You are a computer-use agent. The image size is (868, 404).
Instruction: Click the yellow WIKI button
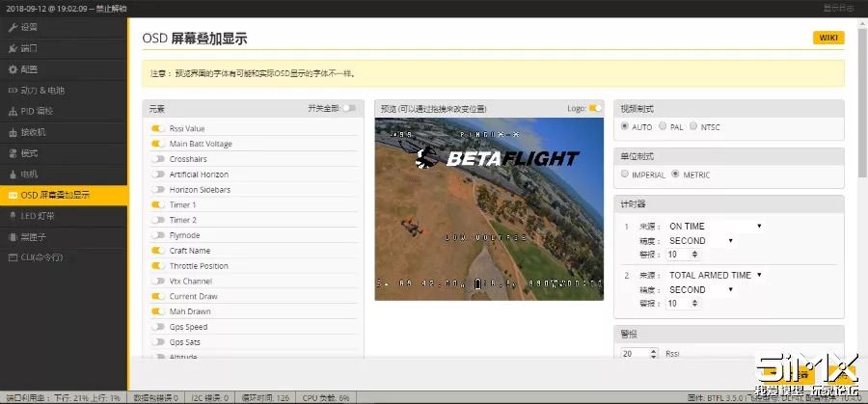pos(828,38)
